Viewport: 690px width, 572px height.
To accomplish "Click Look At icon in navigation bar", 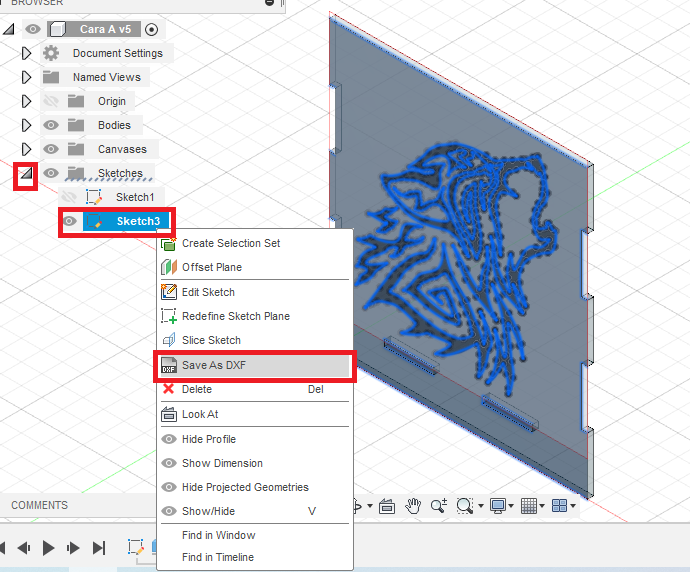I will point(387,506).
